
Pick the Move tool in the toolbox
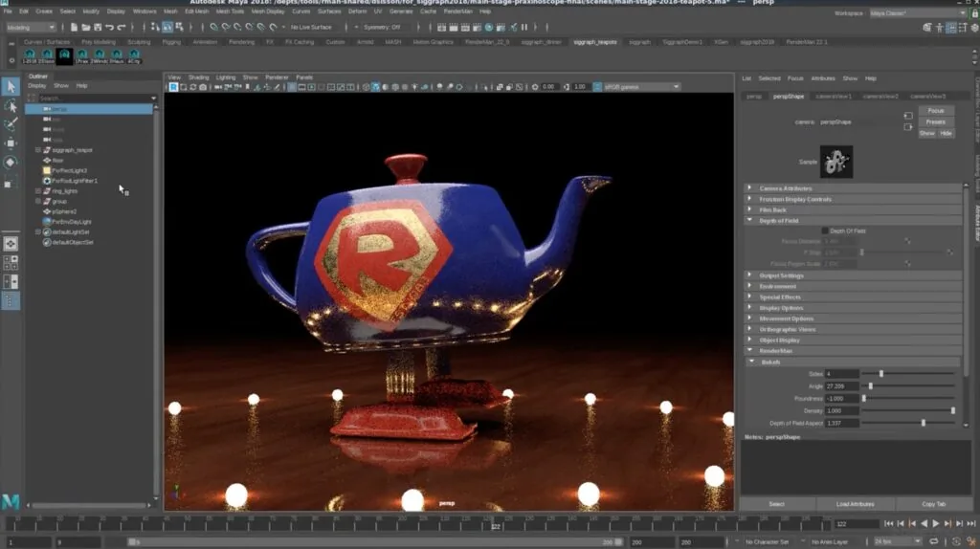(x=11, y=143)
